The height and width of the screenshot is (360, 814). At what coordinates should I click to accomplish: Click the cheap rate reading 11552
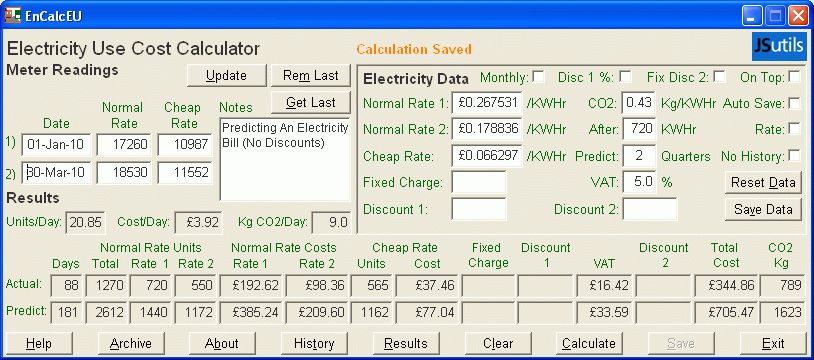point(185,173)
